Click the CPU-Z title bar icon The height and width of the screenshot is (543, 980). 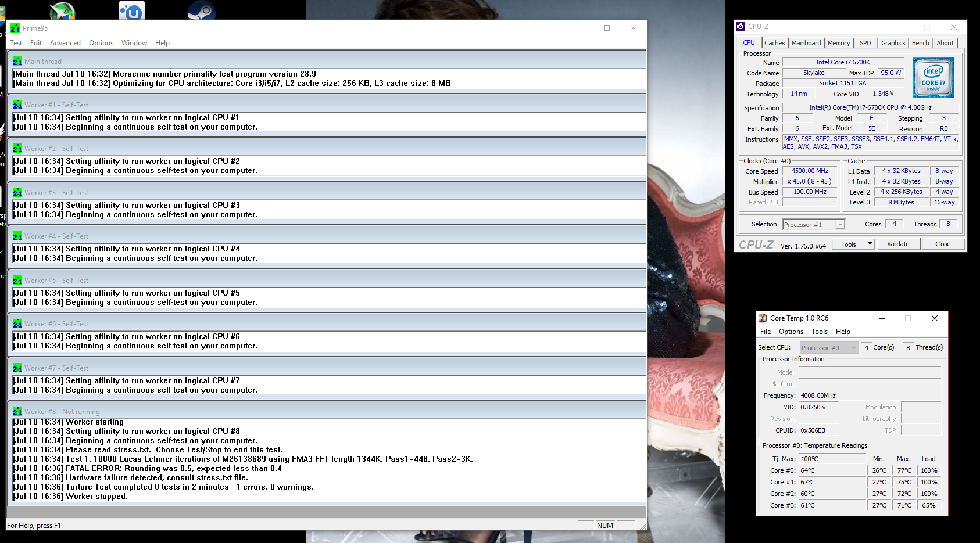741,27
